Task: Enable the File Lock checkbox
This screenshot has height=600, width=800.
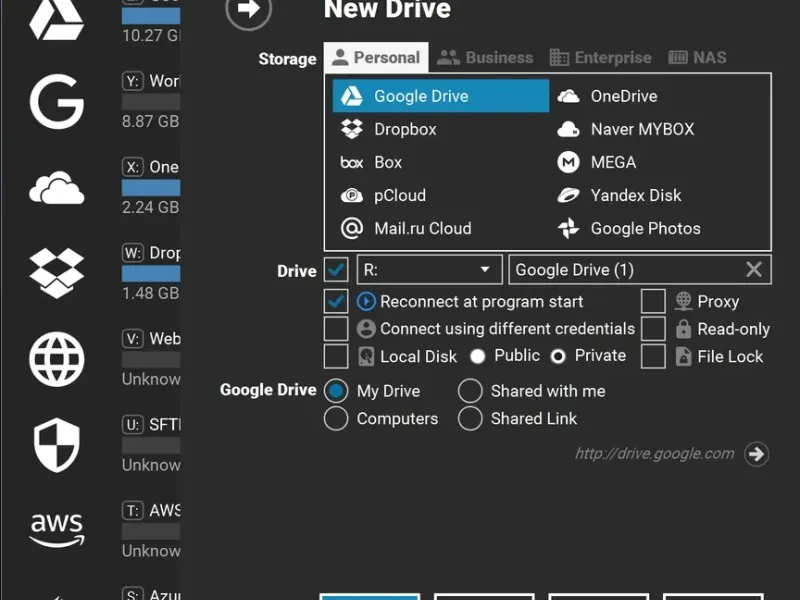Action: coord(653,356)
